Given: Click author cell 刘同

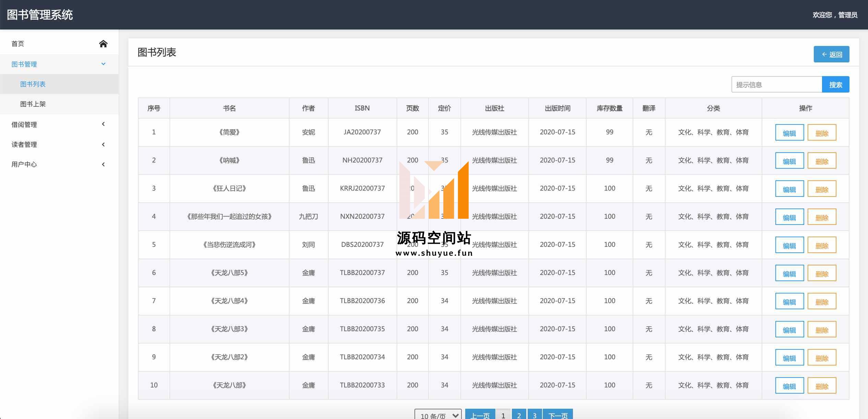Looking at the screenshot, I should (x=308, y=244).
